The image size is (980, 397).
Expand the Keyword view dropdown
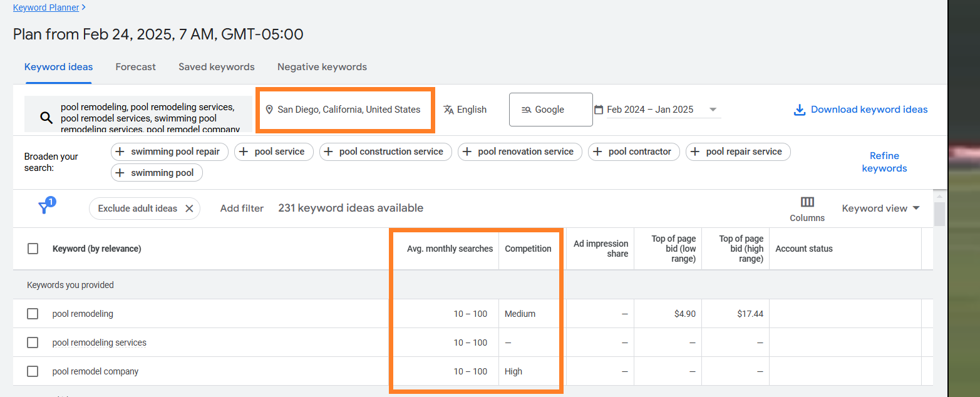point(881,209)
